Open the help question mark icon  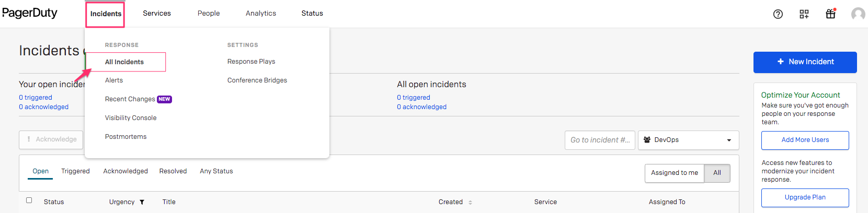(778, 14)
